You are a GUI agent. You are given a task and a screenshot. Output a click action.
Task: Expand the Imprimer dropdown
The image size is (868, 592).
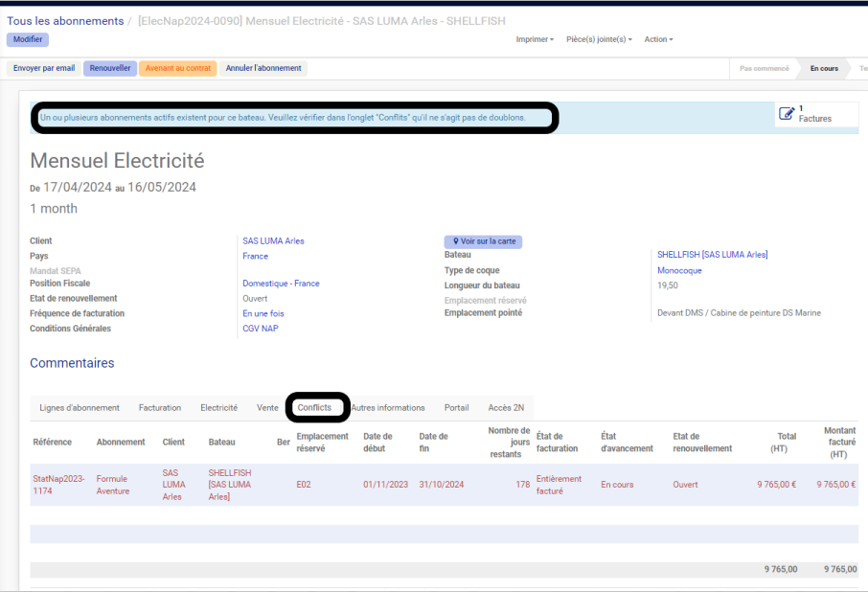point(535,39)
